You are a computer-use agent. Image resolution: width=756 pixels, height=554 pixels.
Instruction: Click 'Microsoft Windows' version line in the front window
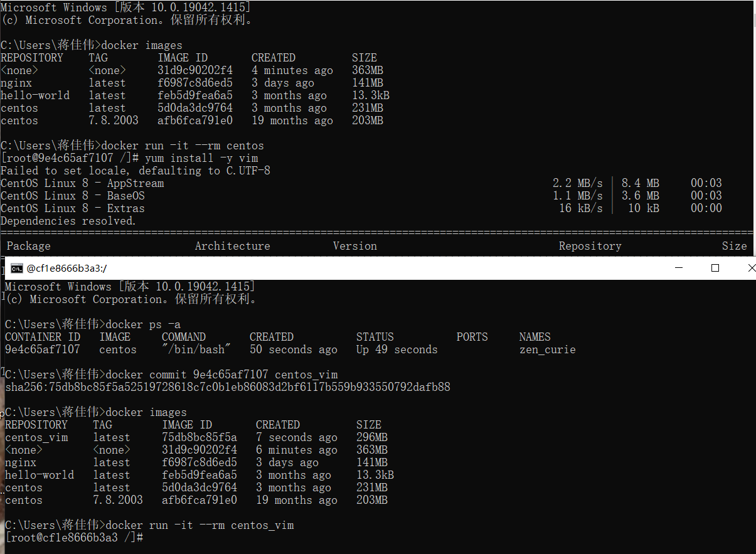(x=130, y=287)
